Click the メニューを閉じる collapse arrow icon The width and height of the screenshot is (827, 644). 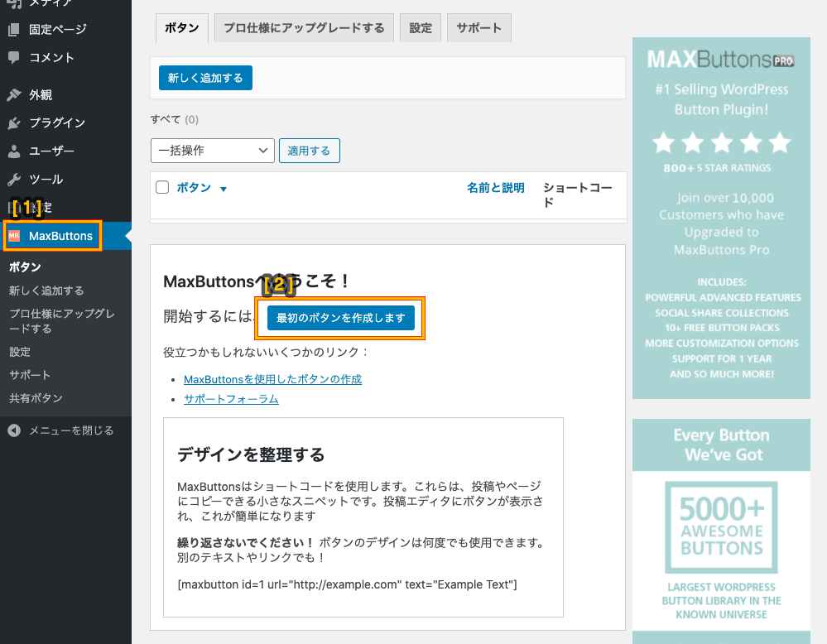[14, 430]
